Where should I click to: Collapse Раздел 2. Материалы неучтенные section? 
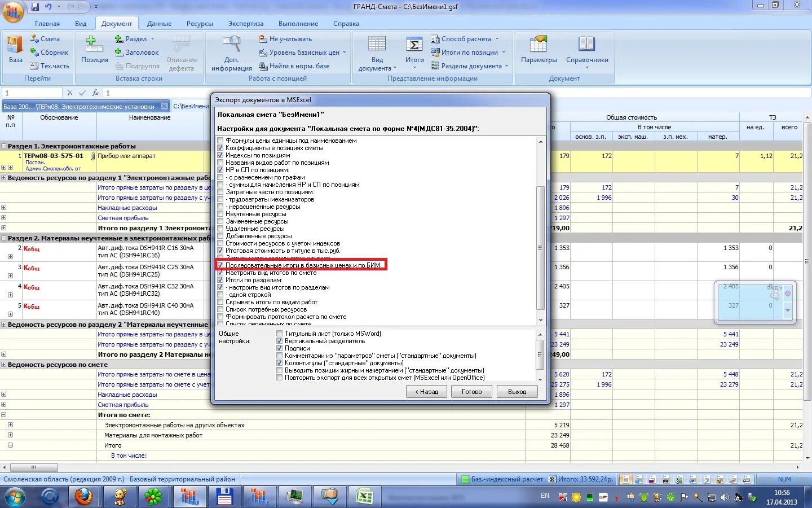point(3,238)
